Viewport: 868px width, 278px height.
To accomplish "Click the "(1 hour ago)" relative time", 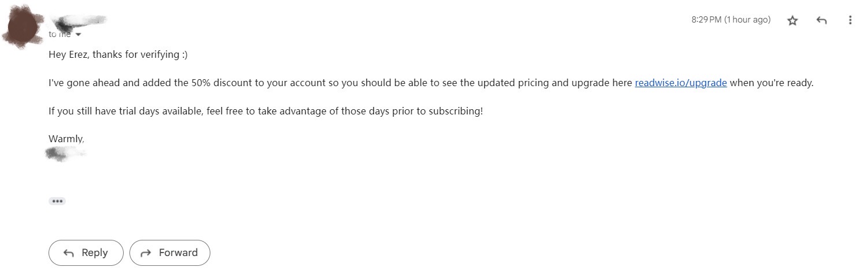I will tap(747, 20).
